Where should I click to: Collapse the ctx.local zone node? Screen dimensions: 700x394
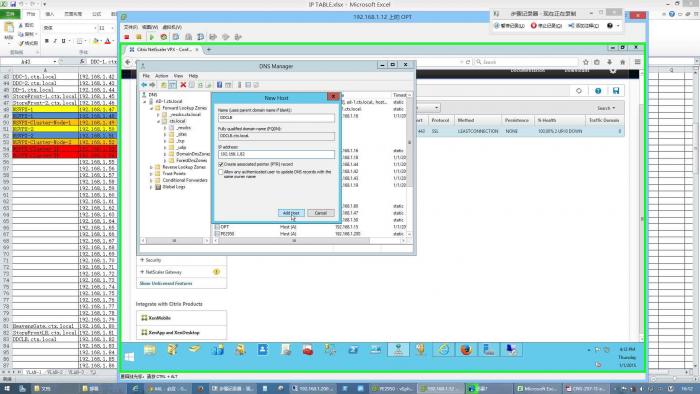click(x=158, y=121)
